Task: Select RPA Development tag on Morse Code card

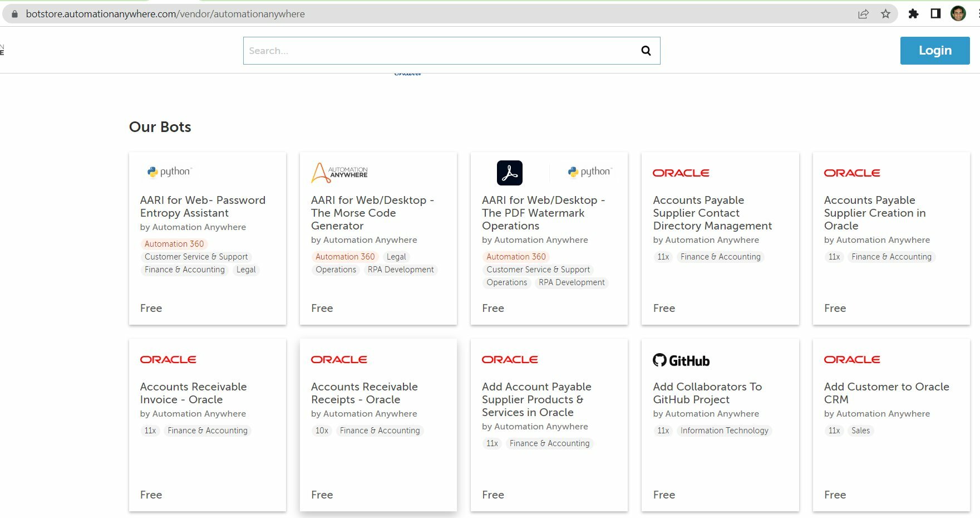Action: click(401, 270)
